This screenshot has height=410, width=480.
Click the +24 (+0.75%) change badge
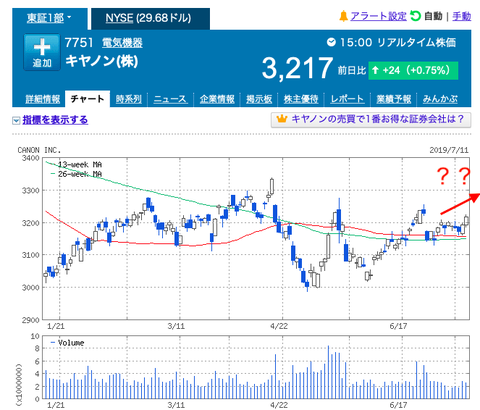tap(413, 70)
